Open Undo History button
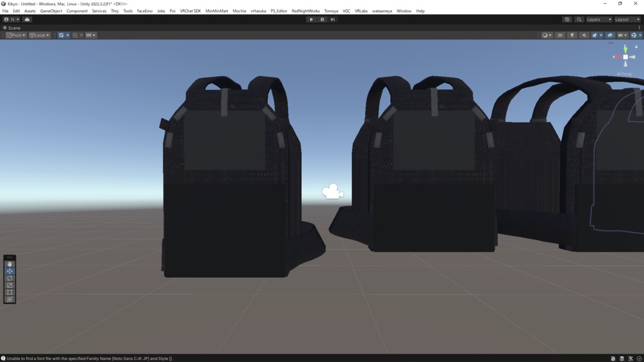Screen dimensions: 644x362 (x=567, y=19)
